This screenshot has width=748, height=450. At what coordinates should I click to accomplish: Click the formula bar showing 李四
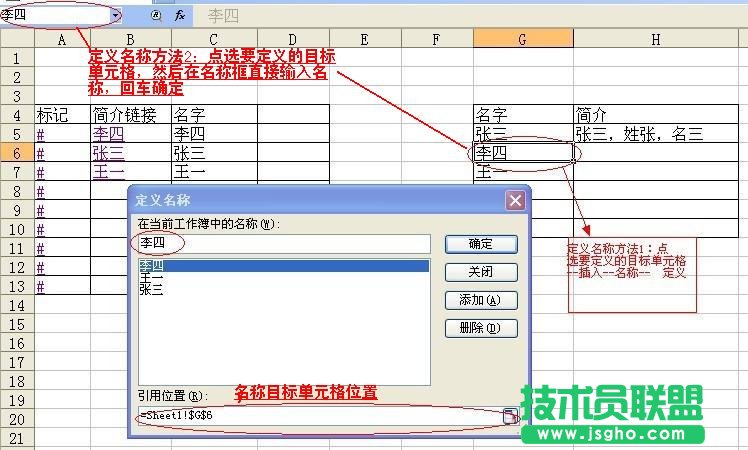click(x=470, y=16)
